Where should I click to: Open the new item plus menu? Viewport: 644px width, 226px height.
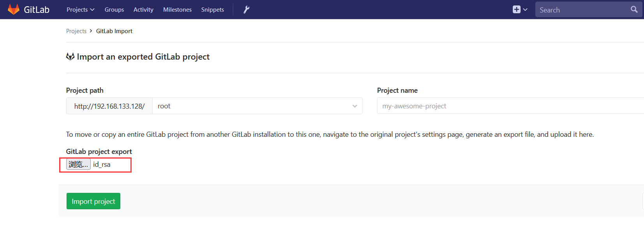click(520, 9)
